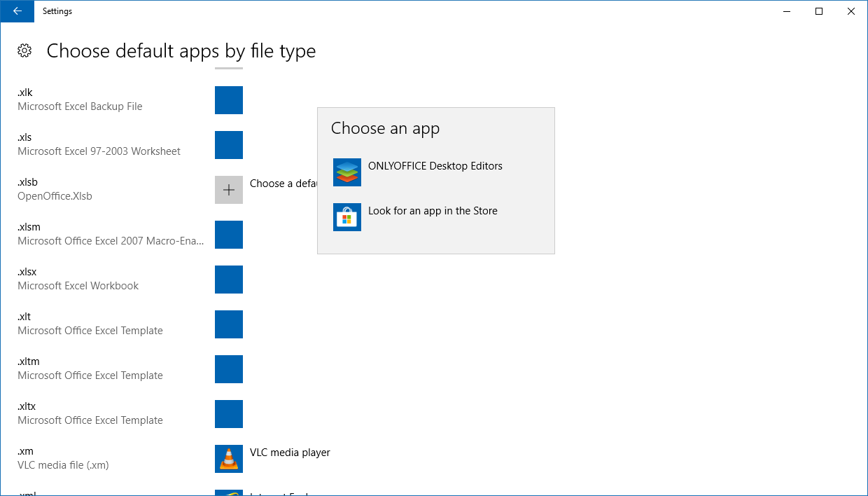The width and height of the screenshot is (868, 496).
Task: Click the blue app tile for .xlsx
Action: tap(229, 280)
